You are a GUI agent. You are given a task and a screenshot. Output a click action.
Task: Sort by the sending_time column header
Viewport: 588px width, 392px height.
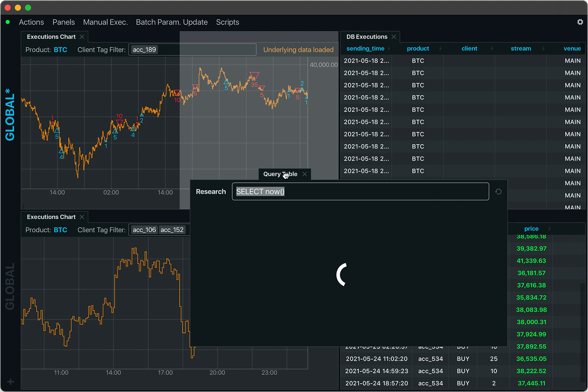click(x=365, y=49)
